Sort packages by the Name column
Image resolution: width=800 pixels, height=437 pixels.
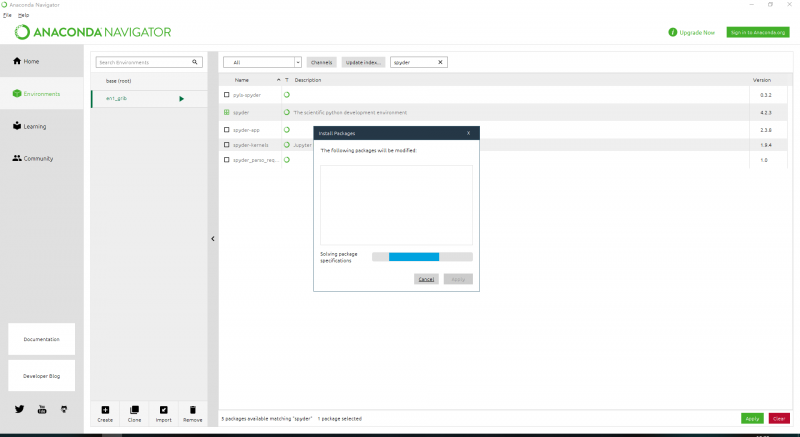pyautogui.click(x=242, y=80)
